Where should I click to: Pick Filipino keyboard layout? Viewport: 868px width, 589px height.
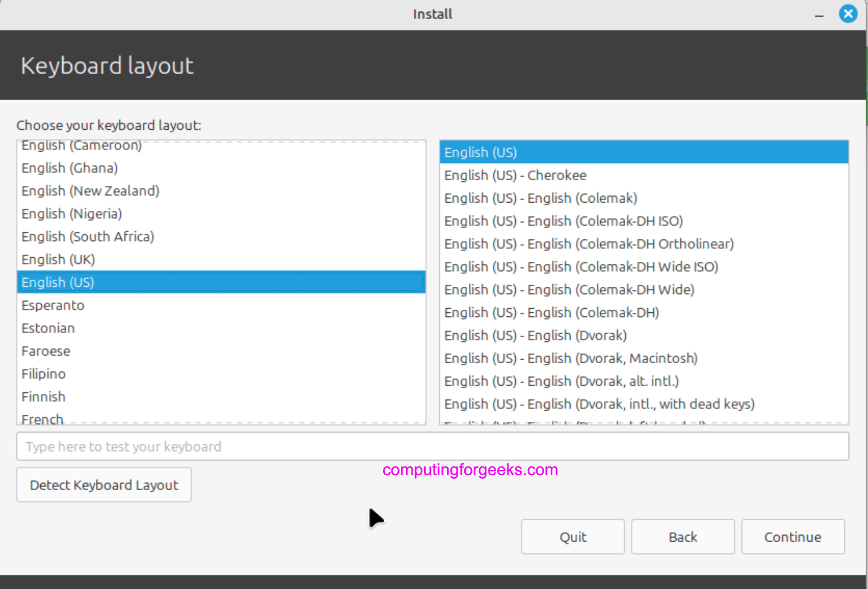pos(43,373)
